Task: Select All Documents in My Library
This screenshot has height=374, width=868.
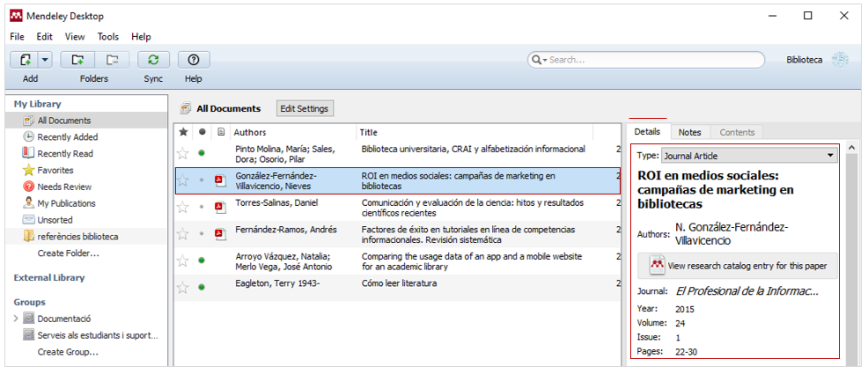Action: coord(86,120)
